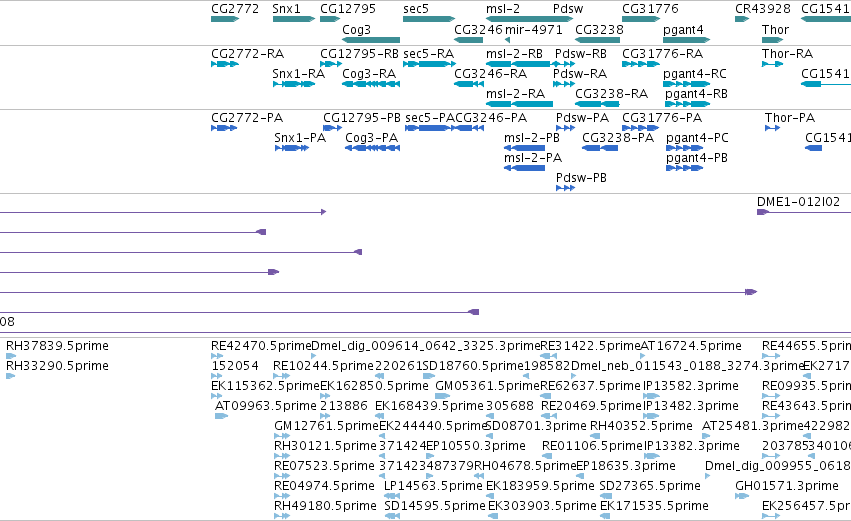Select the AT16724.5prime EST label
This screenshot has height=521, width=851.
click(x=691, y=346)
